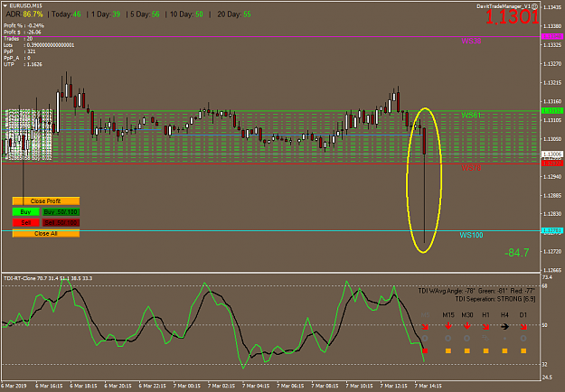The width and height of the screenshot is (565, 392).
Task: Click the red down arrow under M15
Action: (448, 326)
